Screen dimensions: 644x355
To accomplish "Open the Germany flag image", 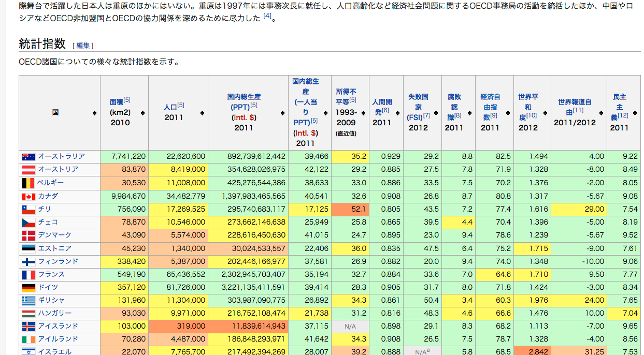I will 28,287.
